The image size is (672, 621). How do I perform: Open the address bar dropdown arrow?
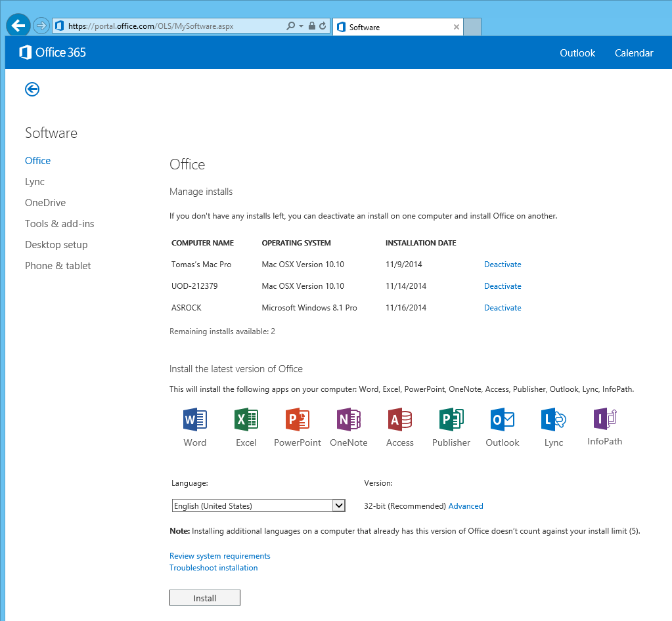[x=301, y=26]
